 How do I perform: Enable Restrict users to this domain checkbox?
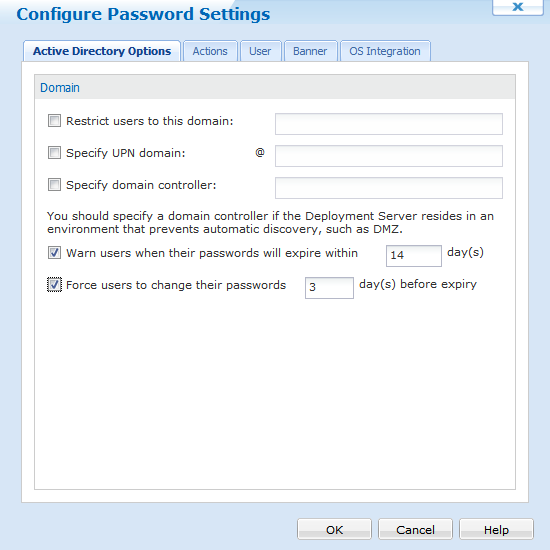click(x=54, y=121)
